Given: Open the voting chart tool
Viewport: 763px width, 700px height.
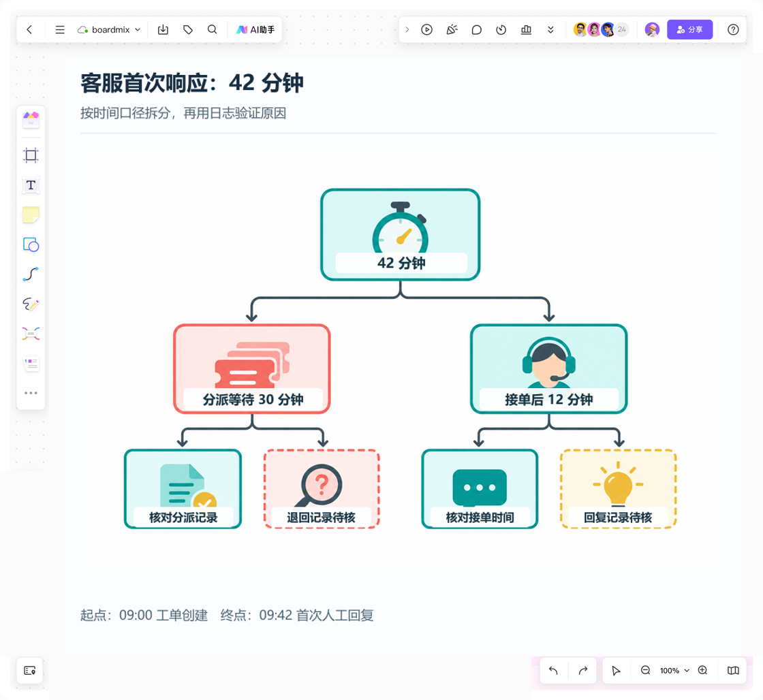Looking at the screenshot, I should tap(526, 30).
